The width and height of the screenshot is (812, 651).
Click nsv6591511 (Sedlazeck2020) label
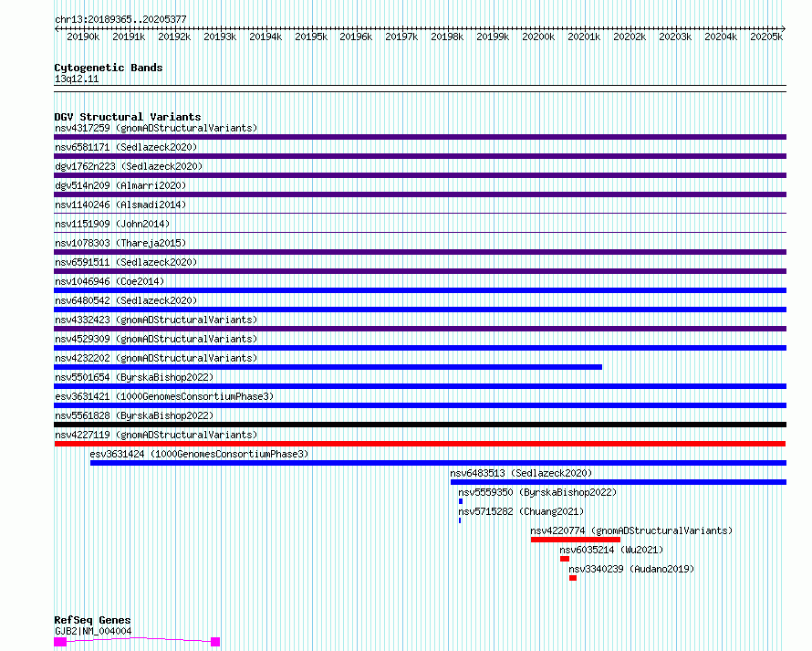click(x=126, y=262)
